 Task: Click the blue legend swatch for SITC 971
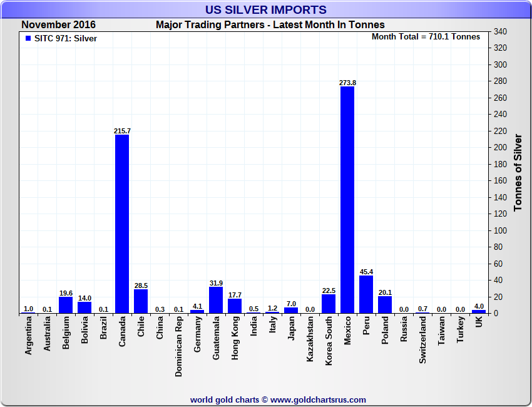point(28,39)
